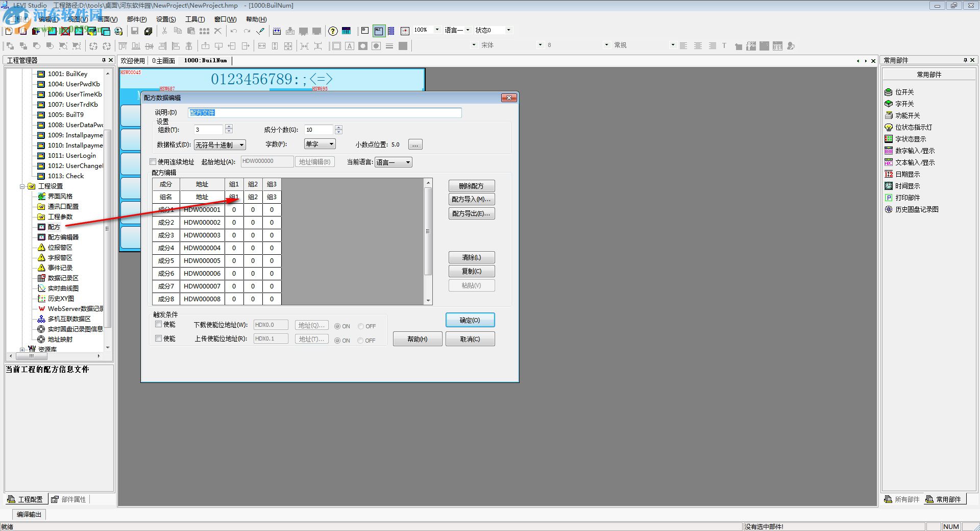Open the data format (数据格式) dropdown
Viewport: 980px width, 531px height.
(220, 145)
